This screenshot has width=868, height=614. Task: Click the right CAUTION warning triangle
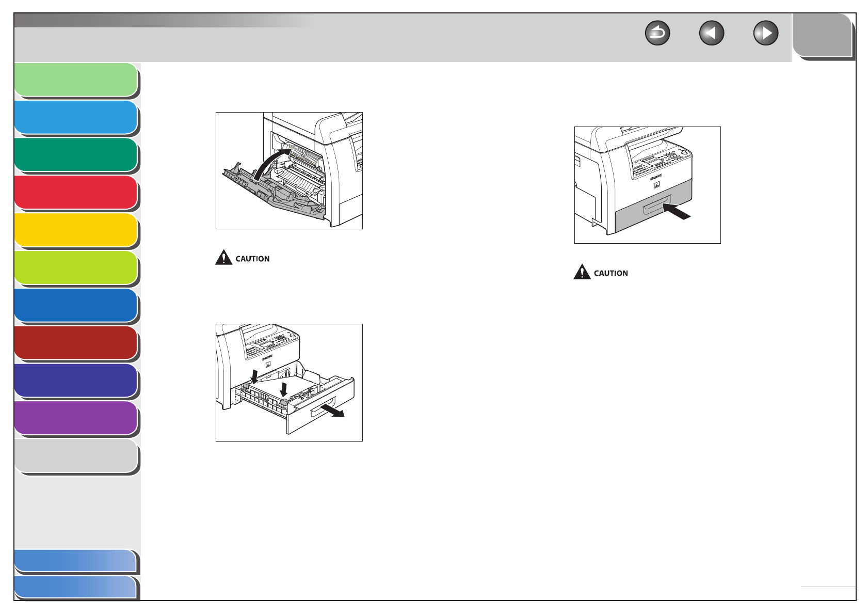pos(582,272)
